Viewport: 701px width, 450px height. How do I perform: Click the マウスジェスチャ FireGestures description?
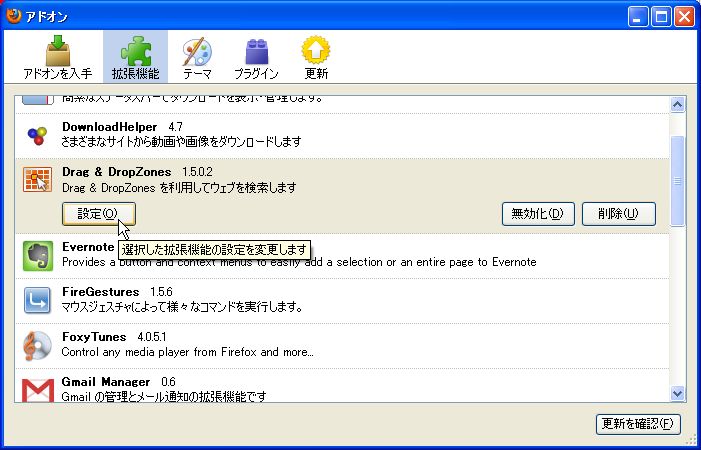tap(182, 307)
